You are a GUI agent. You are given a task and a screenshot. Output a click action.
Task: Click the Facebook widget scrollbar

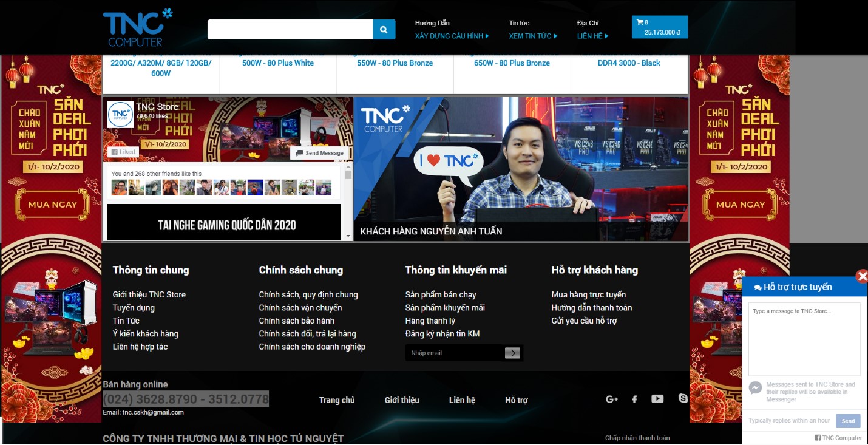pyautogui.click(x=348, y=175)
